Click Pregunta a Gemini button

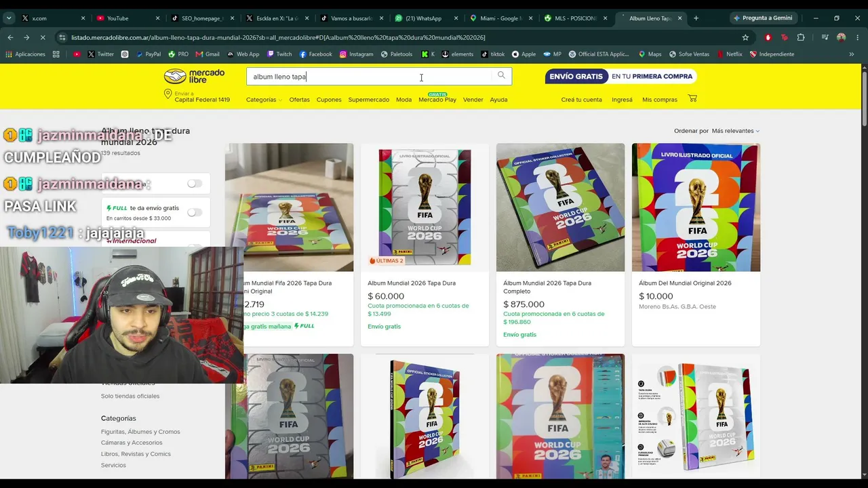point(763,18)
